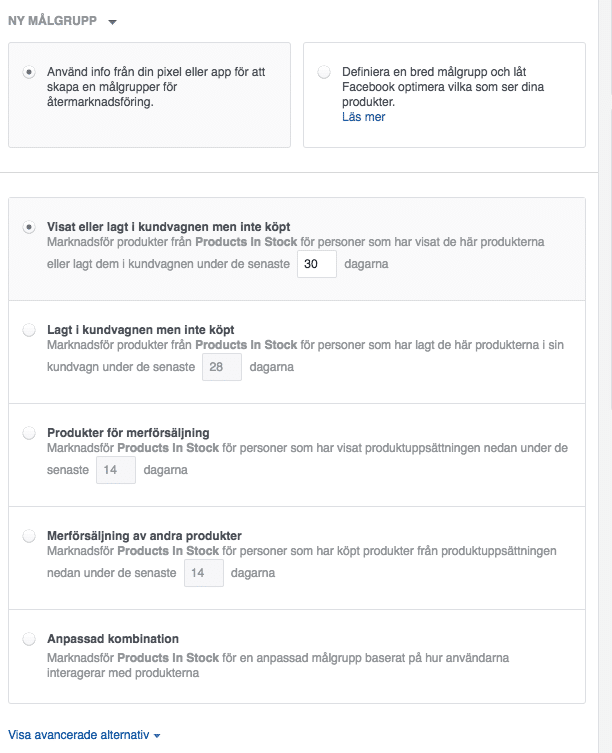
Task: Click the Anpassad kombination title text
Action: [113, 639]
